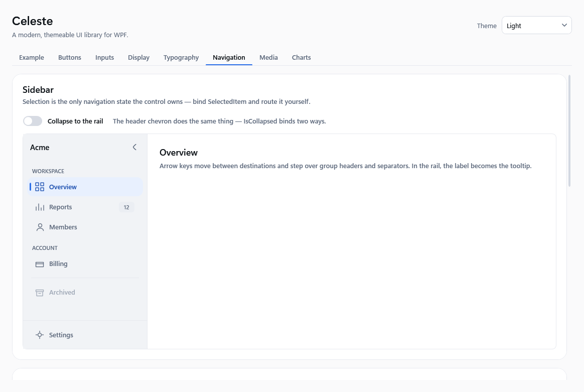Click the Collapse to the rail label

(75, 121)
